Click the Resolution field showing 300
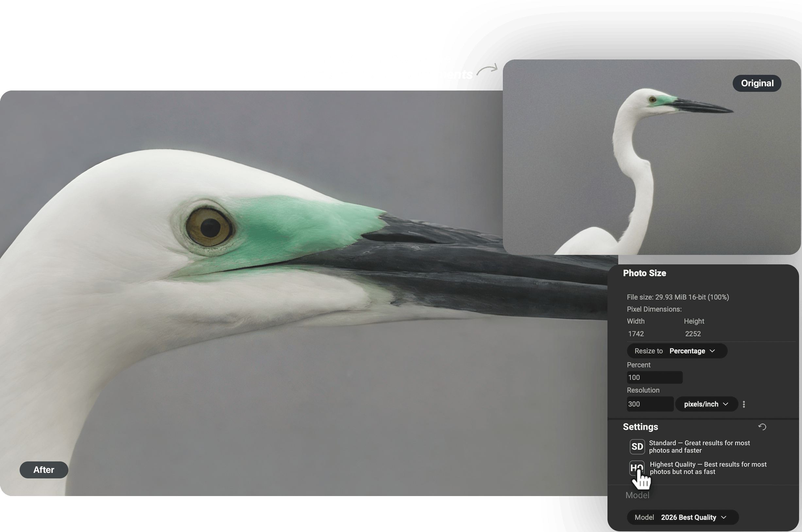 tap(650, 404)
